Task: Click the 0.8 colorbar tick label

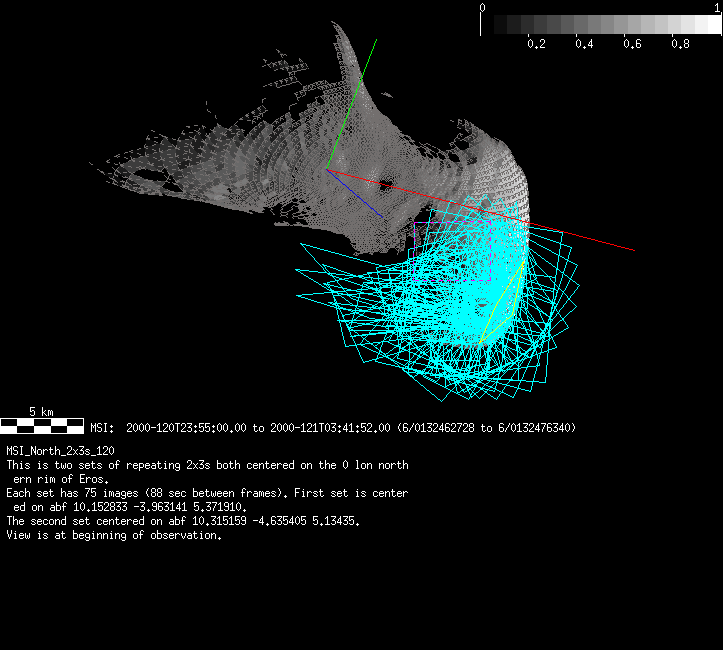Action: [680, 45]
